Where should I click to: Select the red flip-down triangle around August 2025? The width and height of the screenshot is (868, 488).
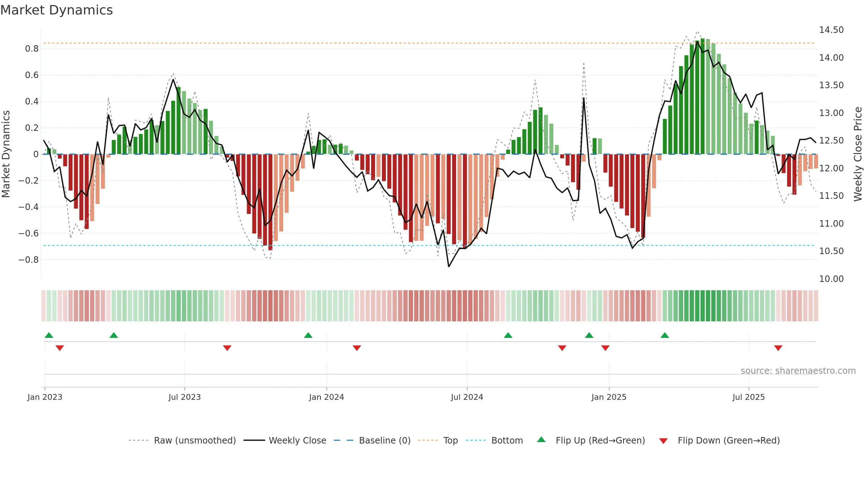(778, 348)
